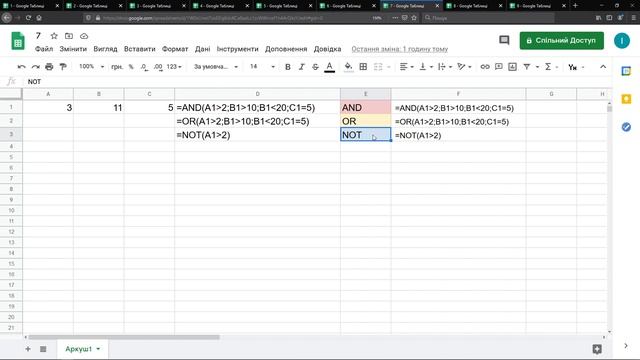The height and width of the screenshot is (360, 640).
Task: Click the move to folder icon
Action: [69, 36]
